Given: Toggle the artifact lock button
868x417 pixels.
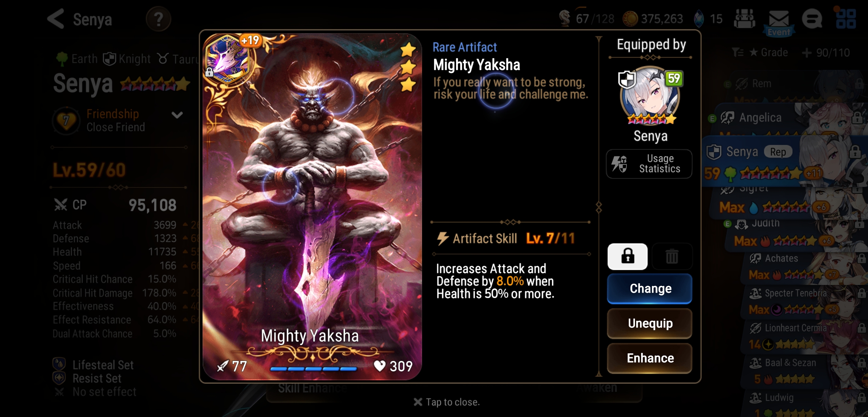Looking at the screenshot, I should coord(627,256).
